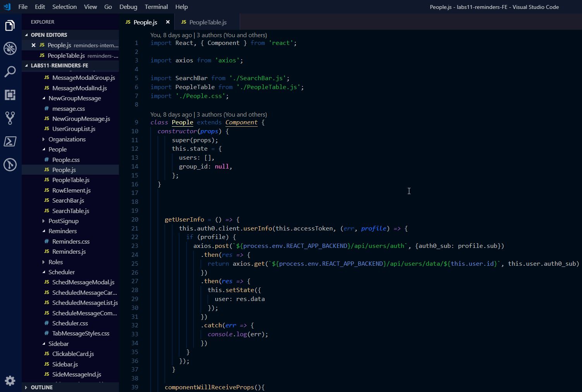
Task: Close People.js in Open Editors list
Action: click(33, 45)
